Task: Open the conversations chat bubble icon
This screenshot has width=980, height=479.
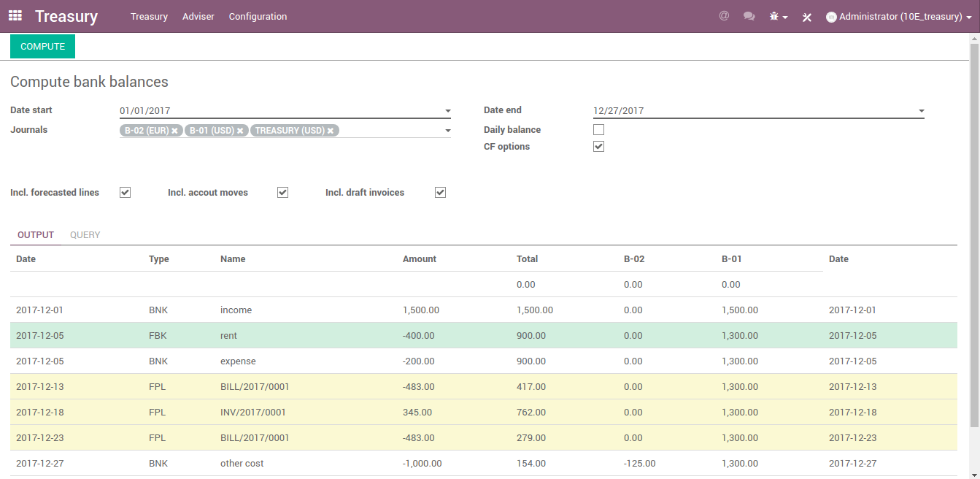Action: [x=749, y=16]
